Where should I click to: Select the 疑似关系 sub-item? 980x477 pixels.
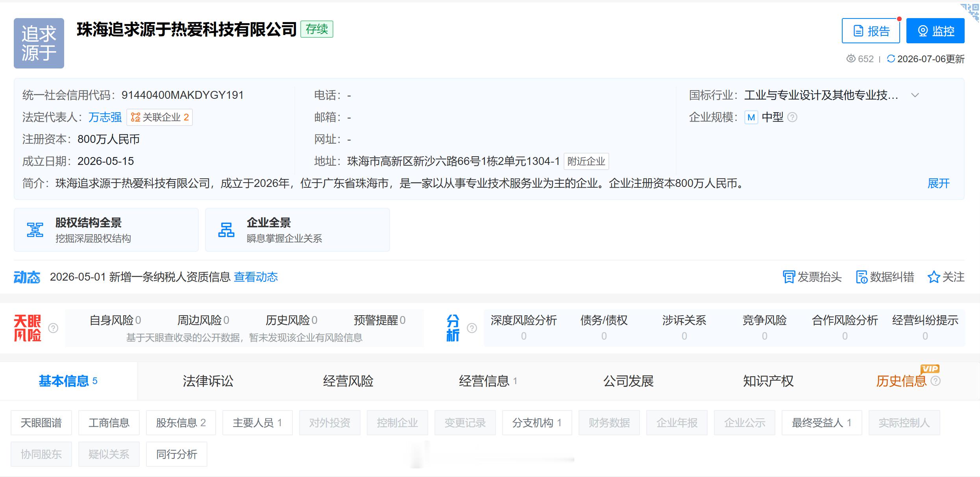[x=109, y=454]
